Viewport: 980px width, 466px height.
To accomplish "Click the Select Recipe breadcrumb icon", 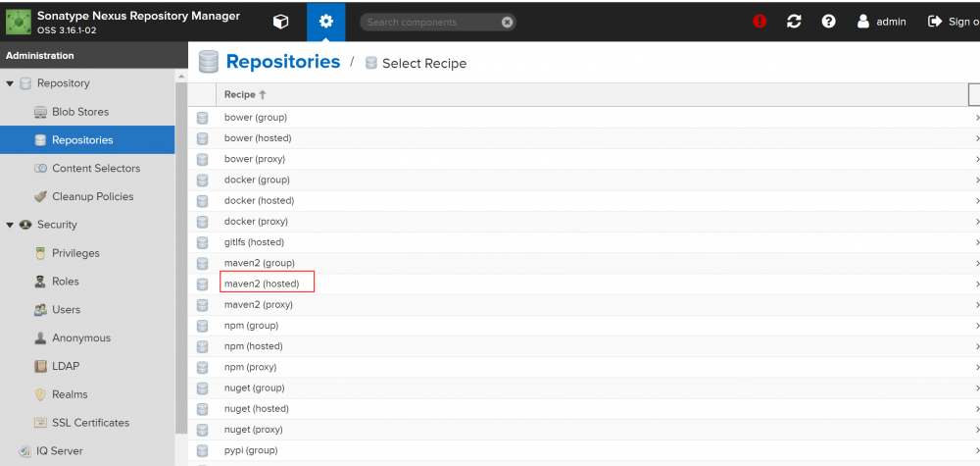I will point(371,63).
